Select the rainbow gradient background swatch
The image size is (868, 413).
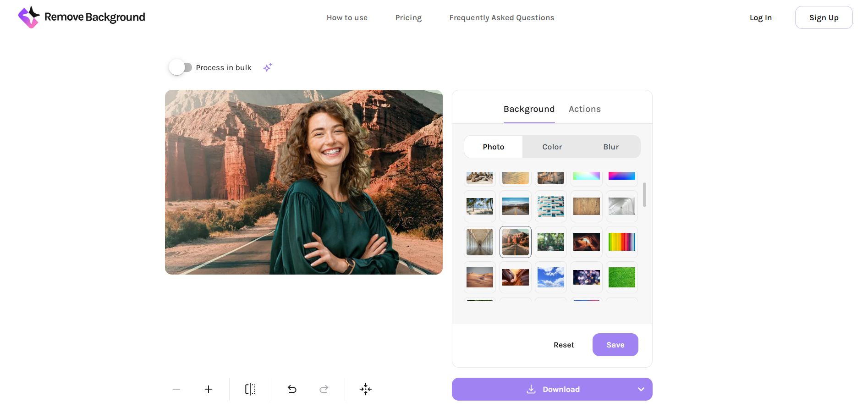621,242
